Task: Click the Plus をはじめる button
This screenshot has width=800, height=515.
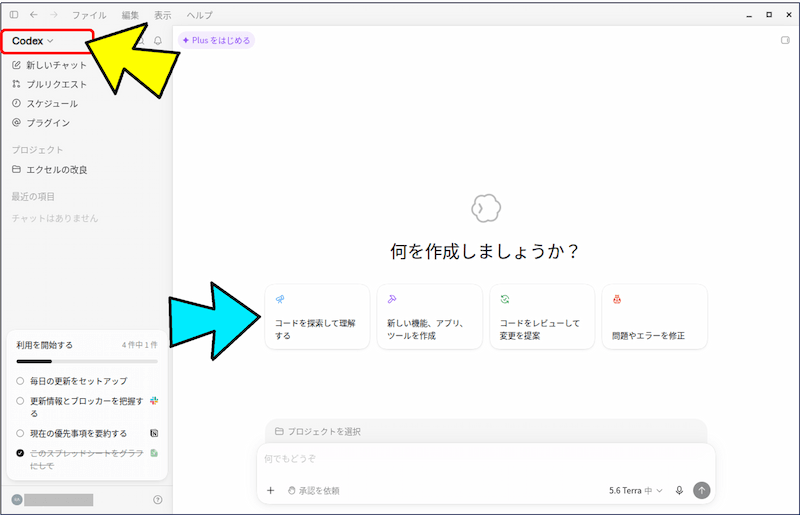Action: click(x=216, y=40)
